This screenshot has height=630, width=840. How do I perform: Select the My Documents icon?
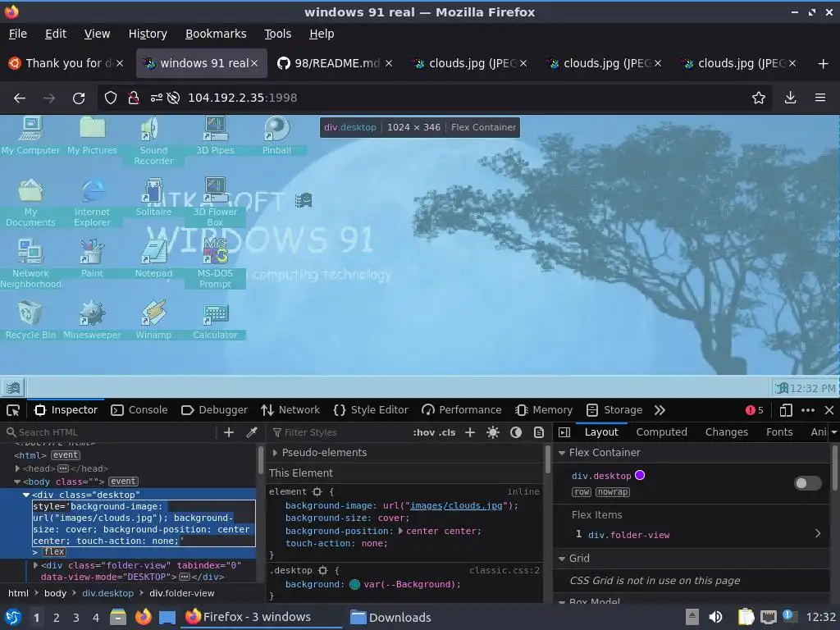tap(30, 202)
